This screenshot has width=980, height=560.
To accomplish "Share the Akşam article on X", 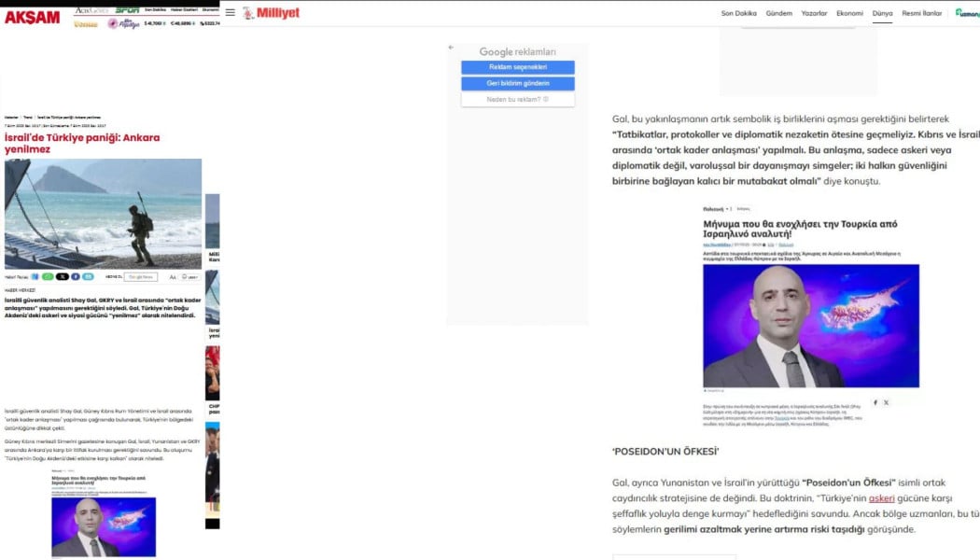I will [x=62, y=277].
